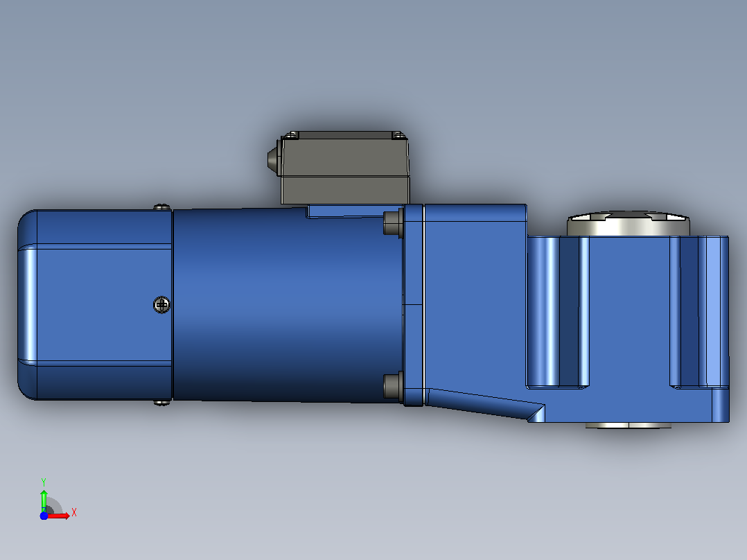The height and width of the screenshot is (560, 747).
Task: Select the lower hex bolt on the flange
Action: [393, 385]
